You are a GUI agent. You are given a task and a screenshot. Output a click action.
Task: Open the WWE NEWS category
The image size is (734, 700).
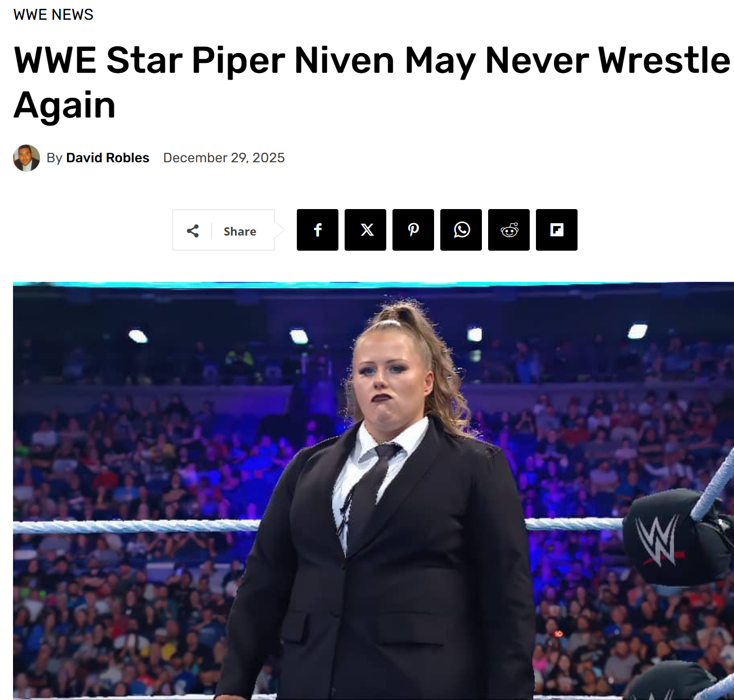point(54,15)
